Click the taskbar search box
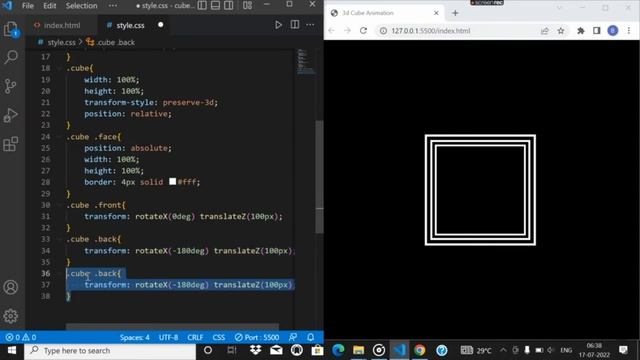 point(110,350)
